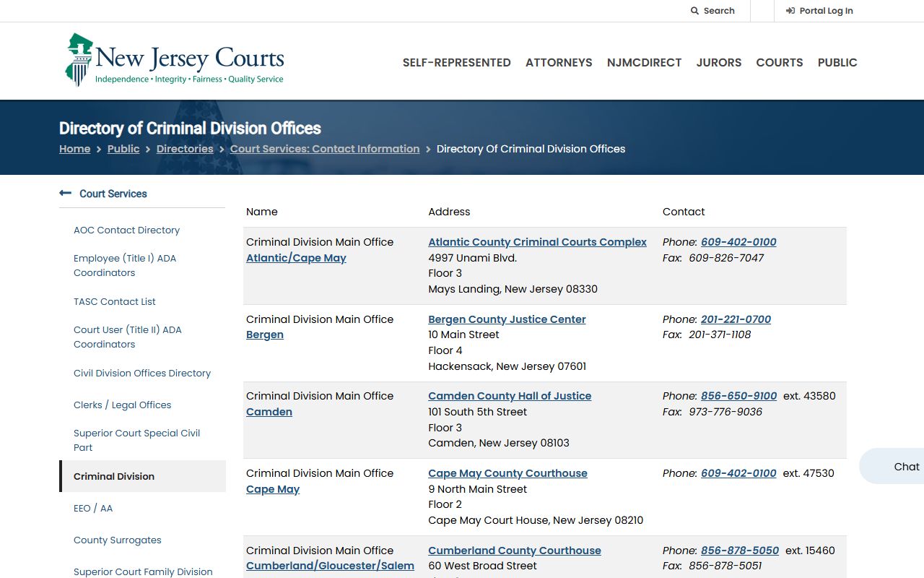Viewport: 924px width, 578px height.
Task: Click Camden fax number 973-776-9036
Action: (x=725, y=412)
